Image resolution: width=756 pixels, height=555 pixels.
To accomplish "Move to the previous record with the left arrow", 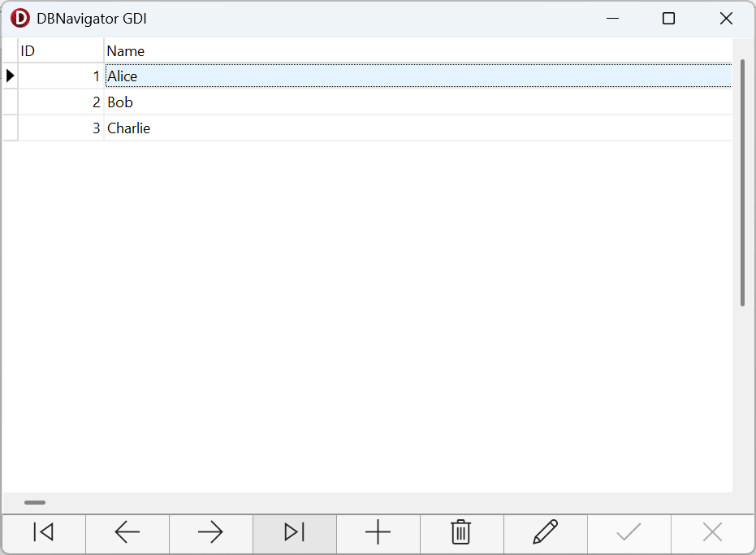I will pyautogui.click(x=127, y=533).
